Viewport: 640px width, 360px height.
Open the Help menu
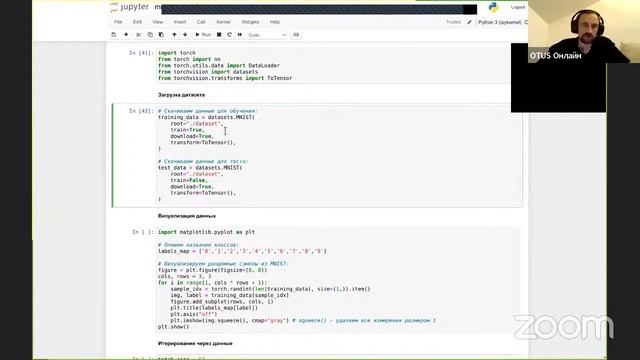275,22
